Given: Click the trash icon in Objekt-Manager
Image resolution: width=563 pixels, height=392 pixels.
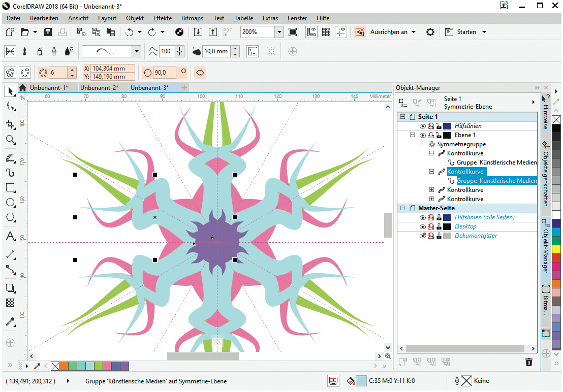Looking at the screenshot, I should 528,362.
